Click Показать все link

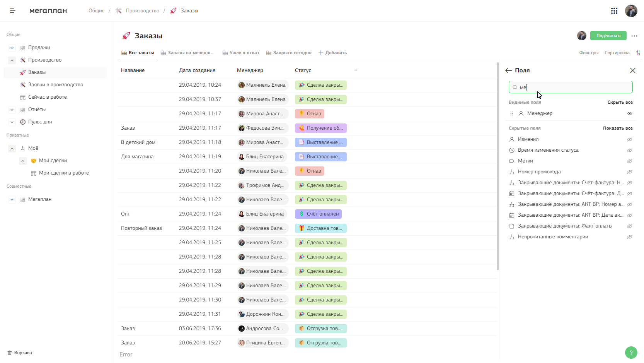618,128
